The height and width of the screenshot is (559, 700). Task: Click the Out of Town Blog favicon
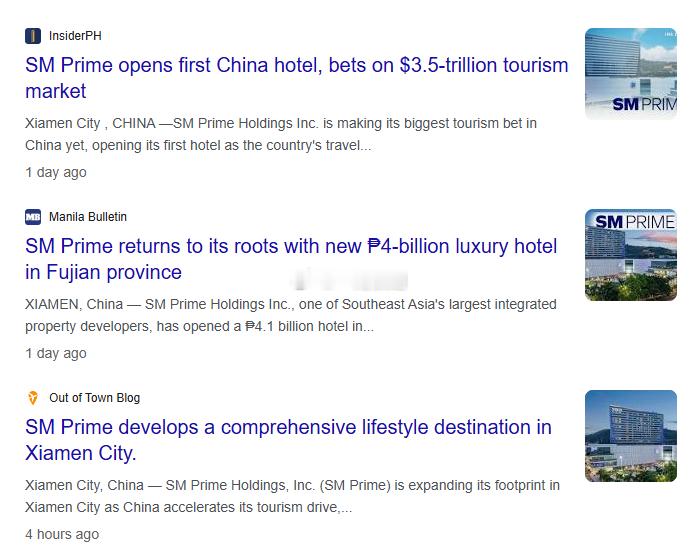33,398
